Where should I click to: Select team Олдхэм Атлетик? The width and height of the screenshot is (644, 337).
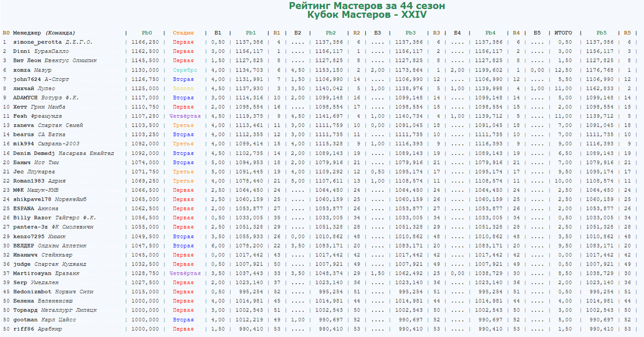(x=62, y=245)
